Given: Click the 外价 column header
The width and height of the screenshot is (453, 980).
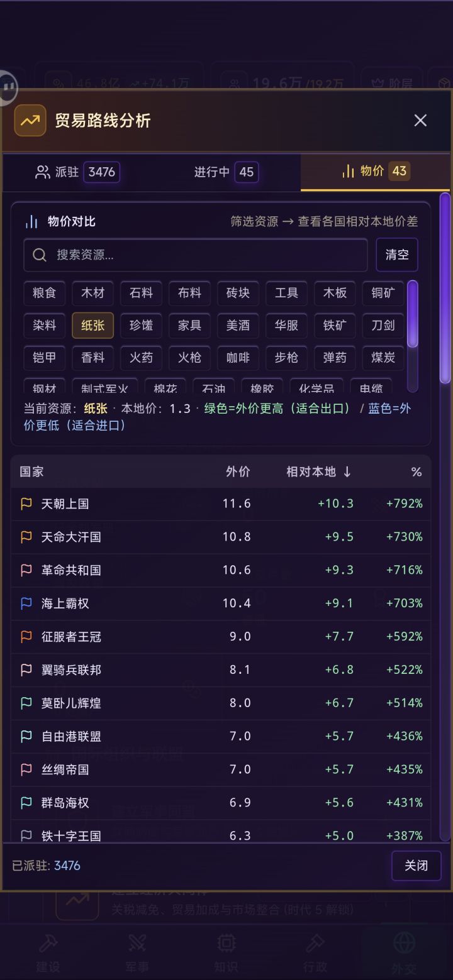Looking at the screenshot, I should [238, 471].
